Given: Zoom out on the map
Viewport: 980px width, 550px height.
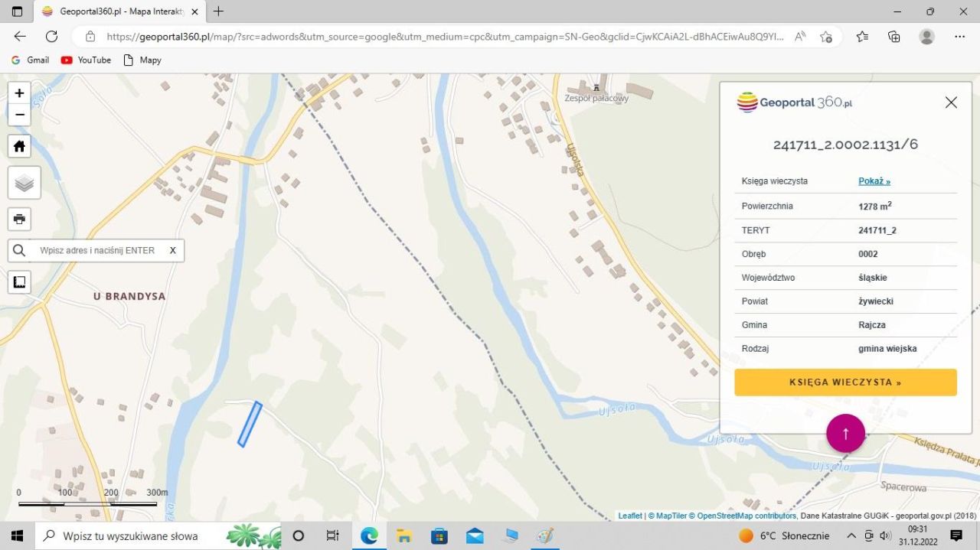Looking at the screenshot, I should (19, 115).
